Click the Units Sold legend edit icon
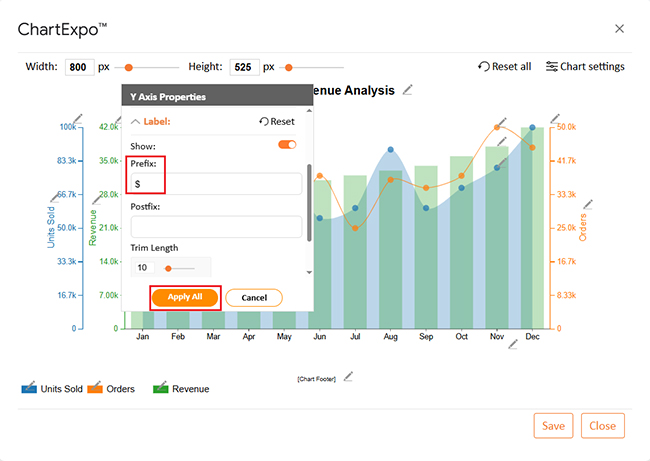 coord(28,388)
